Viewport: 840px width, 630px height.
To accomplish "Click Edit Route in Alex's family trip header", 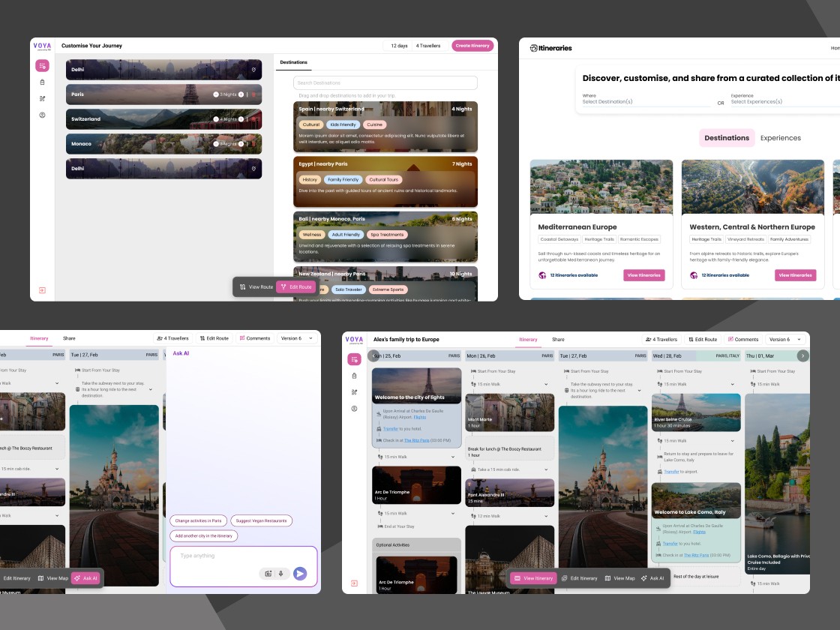I will [703, 340].
